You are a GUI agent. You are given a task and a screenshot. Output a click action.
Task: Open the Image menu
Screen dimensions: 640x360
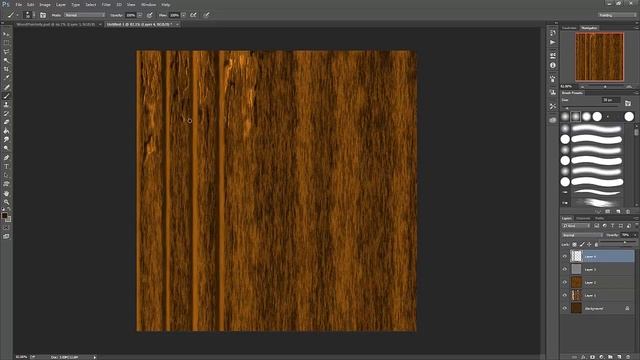tap(45, 4)
